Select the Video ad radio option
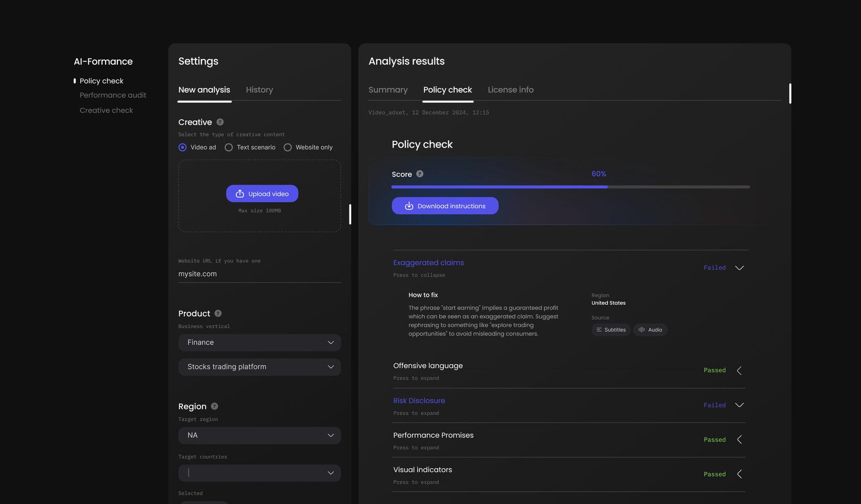The height and width of the screenshot is (504, 861). coord(182,148)
